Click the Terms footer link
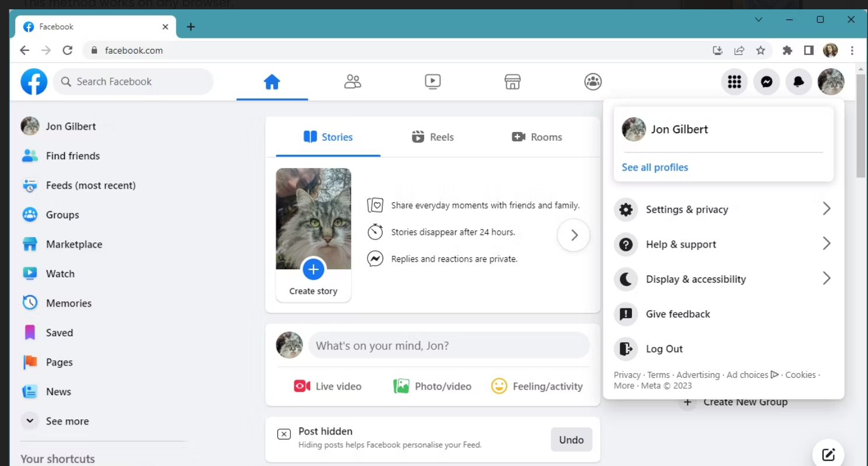868x466 pixels. 658,375
